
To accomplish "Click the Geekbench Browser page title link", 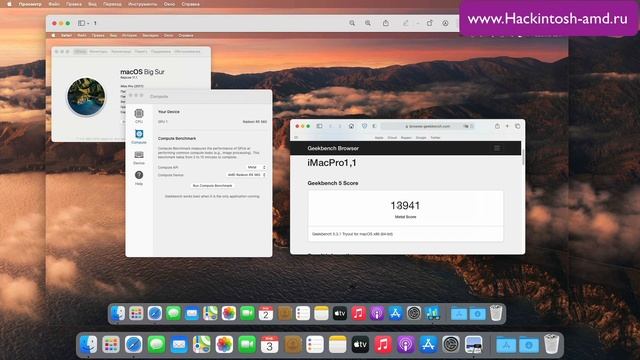I will coord(333,148).
